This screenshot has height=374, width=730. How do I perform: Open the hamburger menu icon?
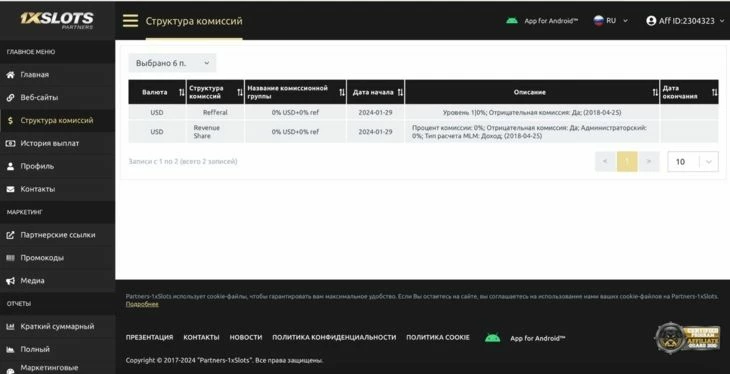(x=130, y=21)
